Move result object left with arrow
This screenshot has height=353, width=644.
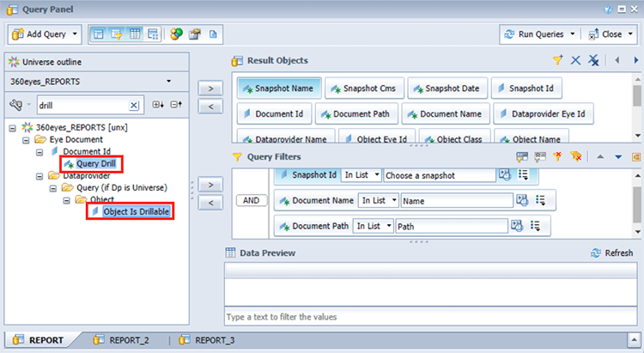pyautogui.click(x=617, y=60)
